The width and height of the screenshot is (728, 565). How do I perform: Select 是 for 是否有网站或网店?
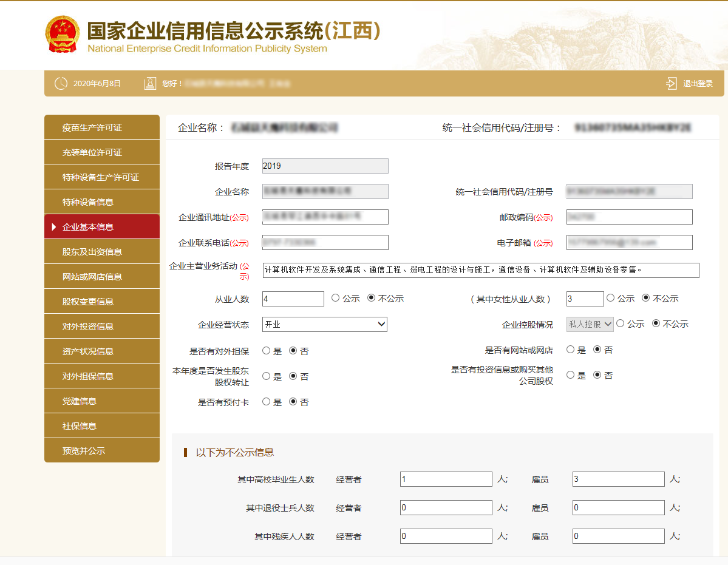click(571, 350)
